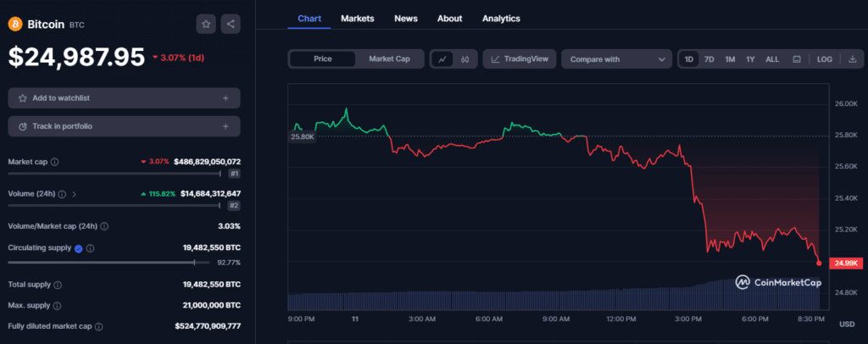Screen dimensions: 868x344
Task: Click info icon next to Total supply
Action: point(58,285)
